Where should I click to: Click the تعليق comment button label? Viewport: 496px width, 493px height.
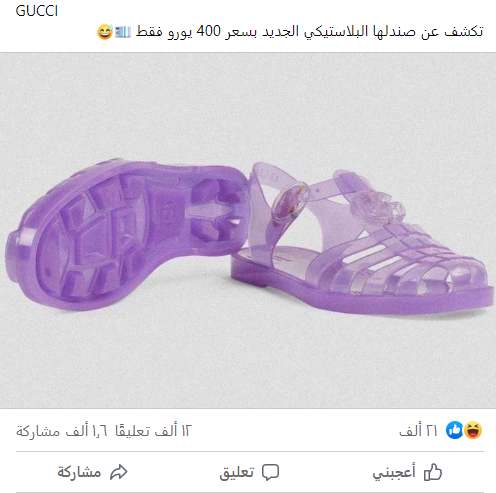[x=237, y=472]
